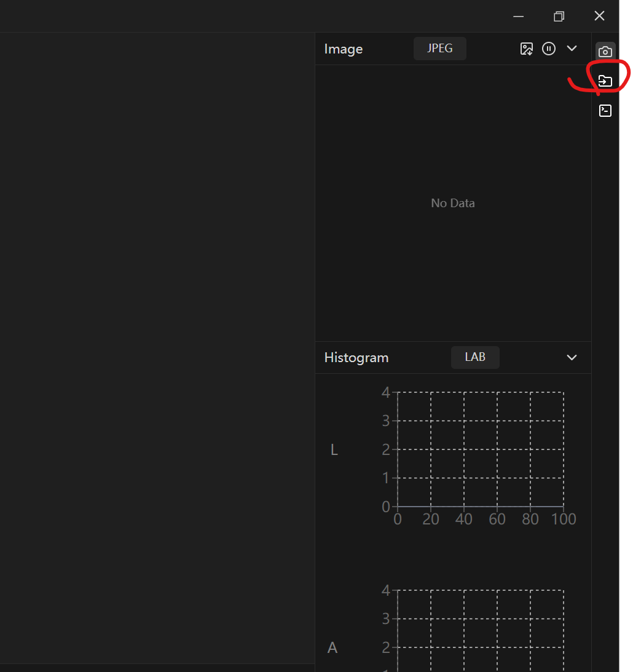Screen dimensions: 633x672
Task: Click the Histogram panel title
Action: (x=356, y=357)
